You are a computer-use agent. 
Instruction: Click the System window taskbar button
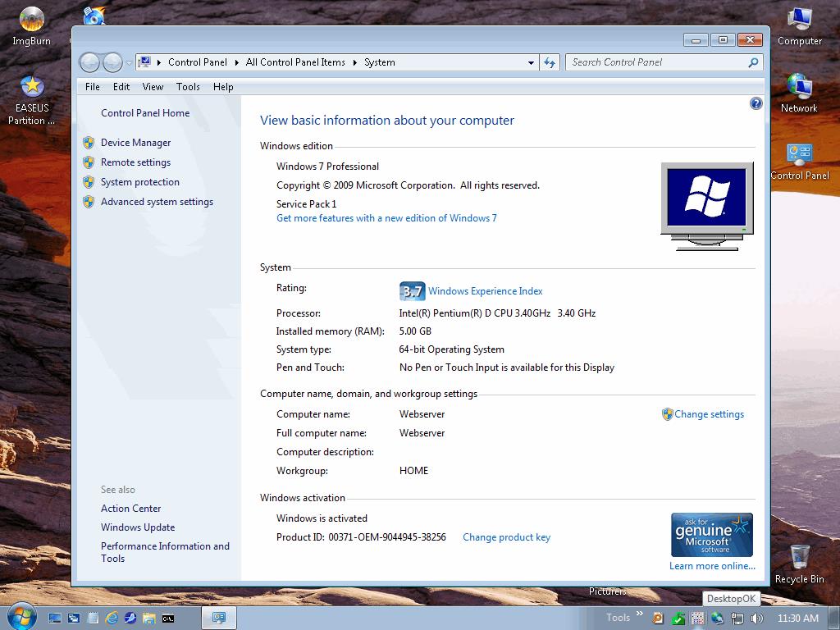219,618
